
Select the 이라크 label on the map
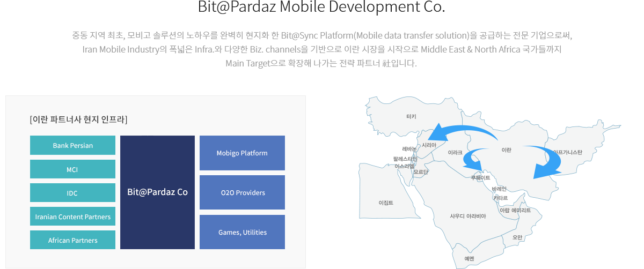(455, 153)
